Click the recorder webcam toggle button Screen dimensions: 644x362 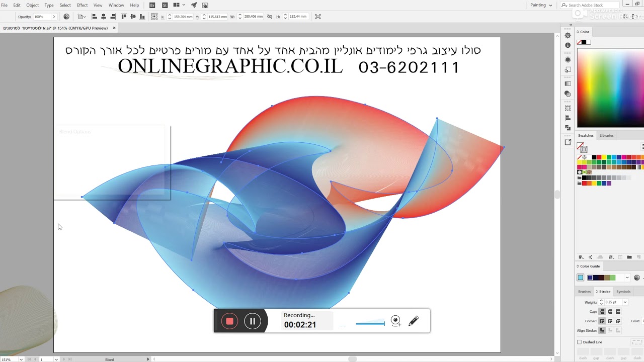click(396, 321)
